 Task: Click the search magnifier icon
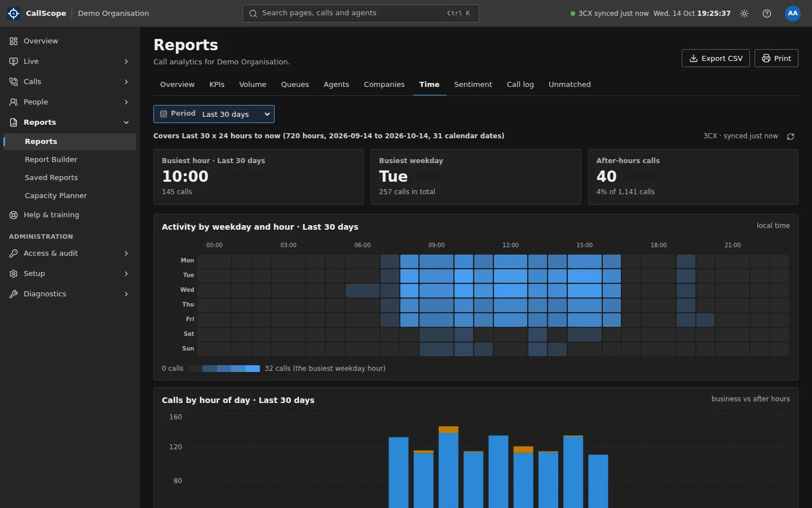coord(253,13)
